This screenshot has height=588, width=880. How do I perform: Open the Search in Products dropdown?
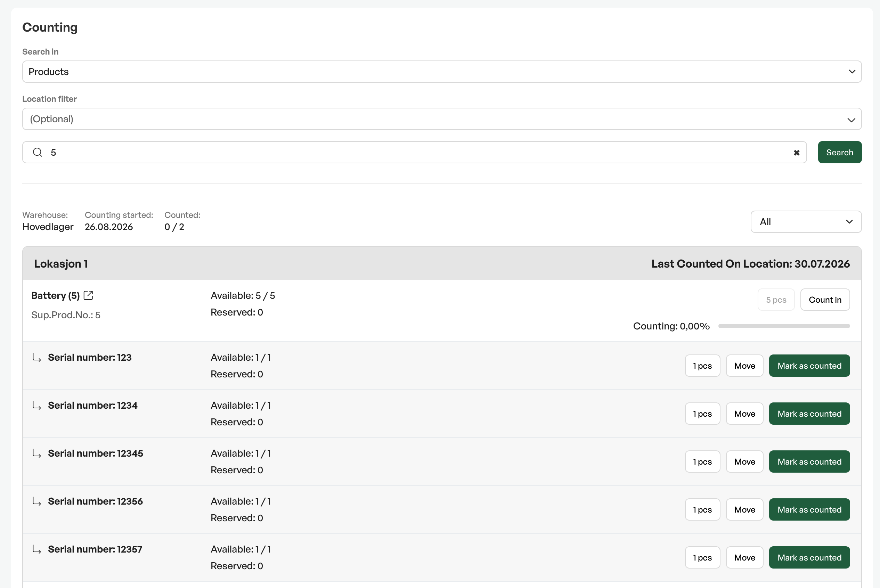442,72
